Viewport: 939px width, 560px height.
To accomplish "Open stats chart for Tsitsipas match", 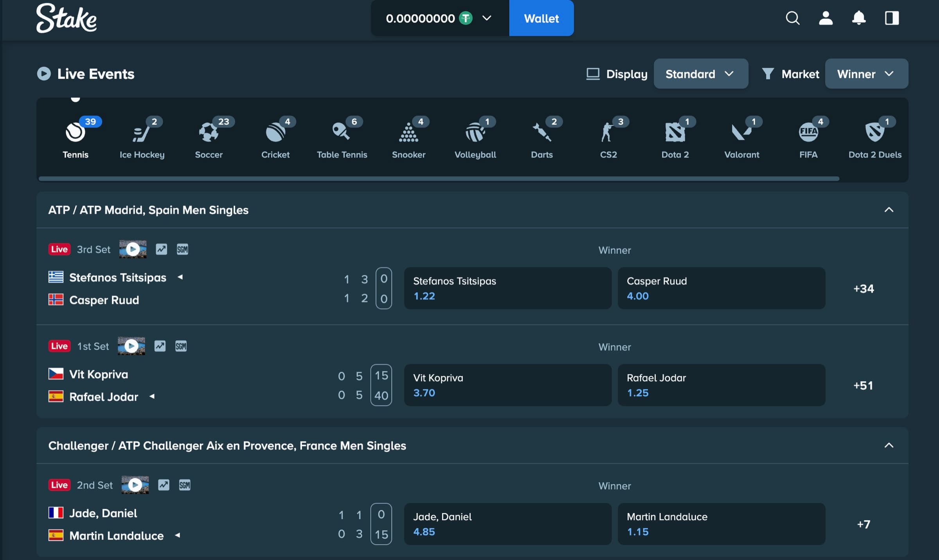I will [161, 249].
